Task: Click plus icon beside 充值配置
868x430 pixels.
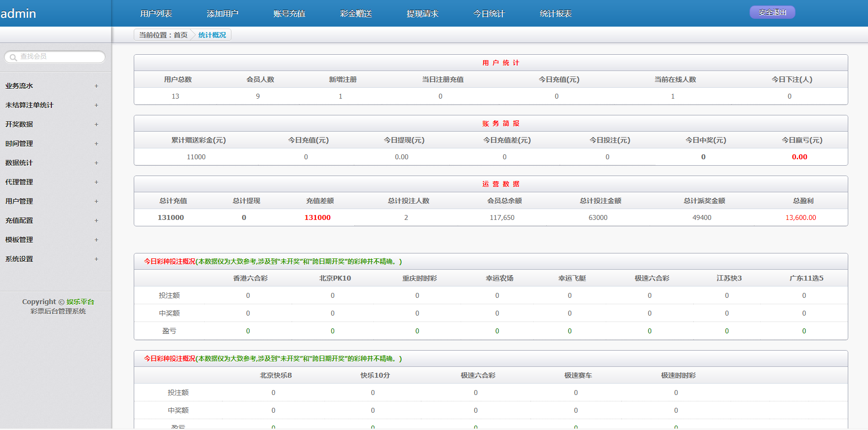Action: (96, 220)
